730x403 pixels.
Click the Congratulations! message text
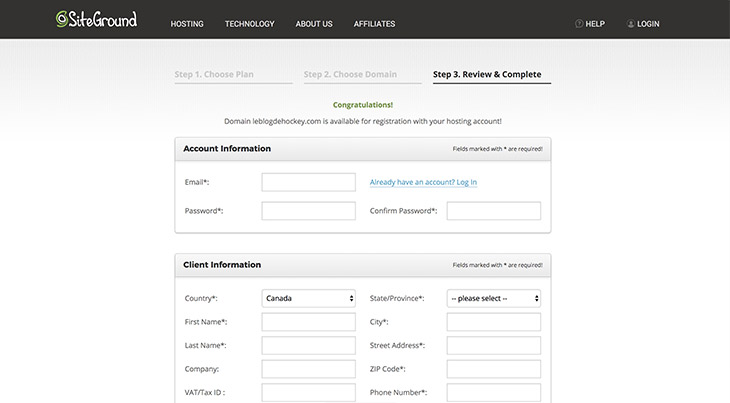pos(363,105)
